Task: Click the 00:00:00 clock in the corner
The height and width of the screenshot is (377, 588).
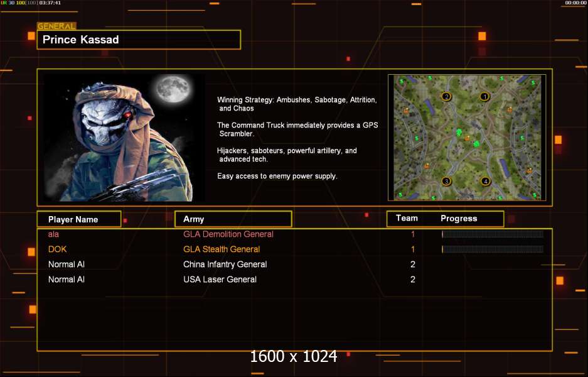Action: [x=575, y=3]
